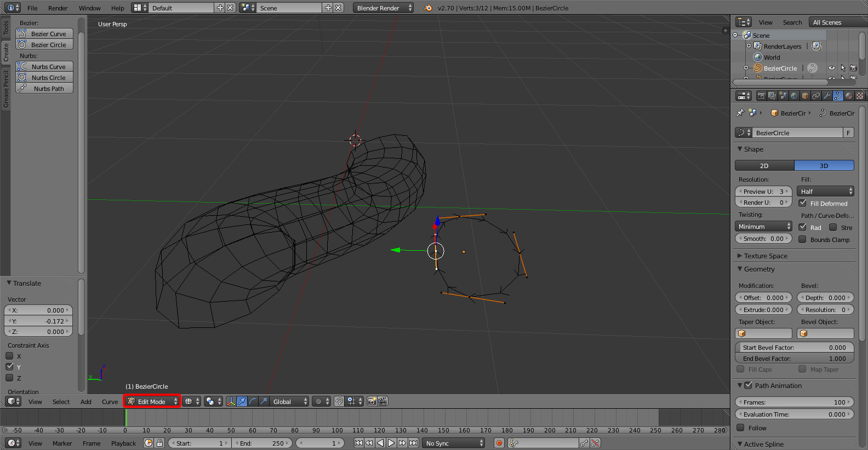Screen dimensions: 868x450
Task: Open the Render Layers properties tab
Action: point(772,96)
